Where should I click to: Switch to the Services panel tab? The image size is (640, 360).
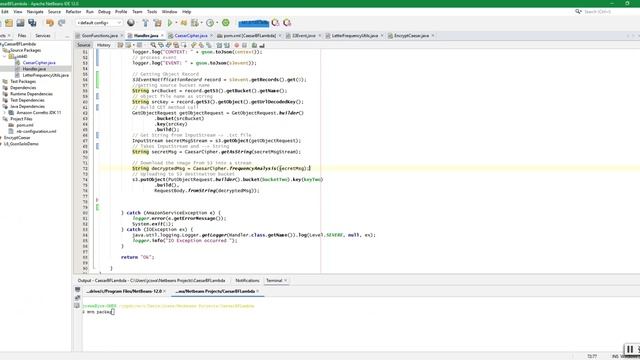point(42,36)
